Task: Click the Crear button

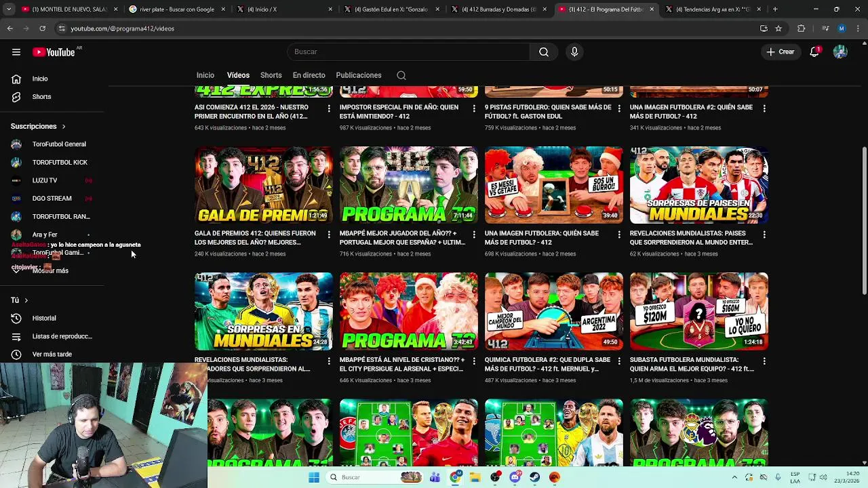Action: (x=781, y=52)
